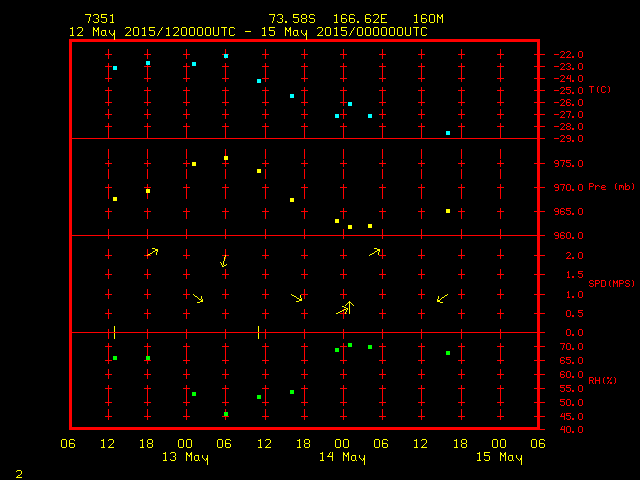Click the 14 May date label

(342, 458)
